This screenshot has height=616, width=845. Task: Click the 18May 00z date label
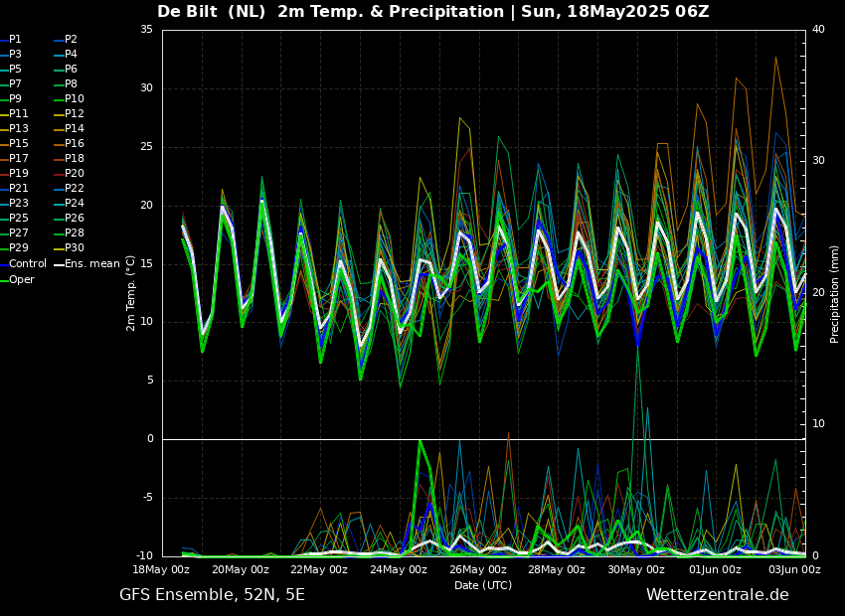tap(161, 569)
